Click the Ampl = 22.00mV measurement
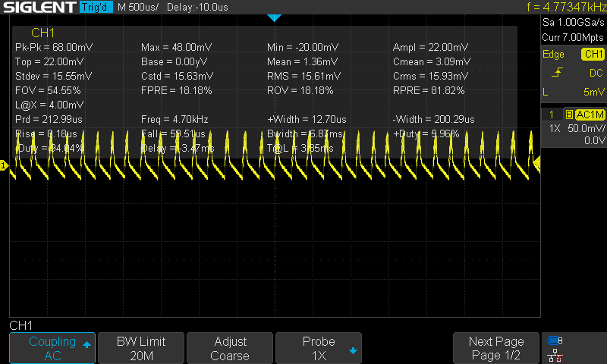This screenshot has height=364, width=607. coord(430,47)
